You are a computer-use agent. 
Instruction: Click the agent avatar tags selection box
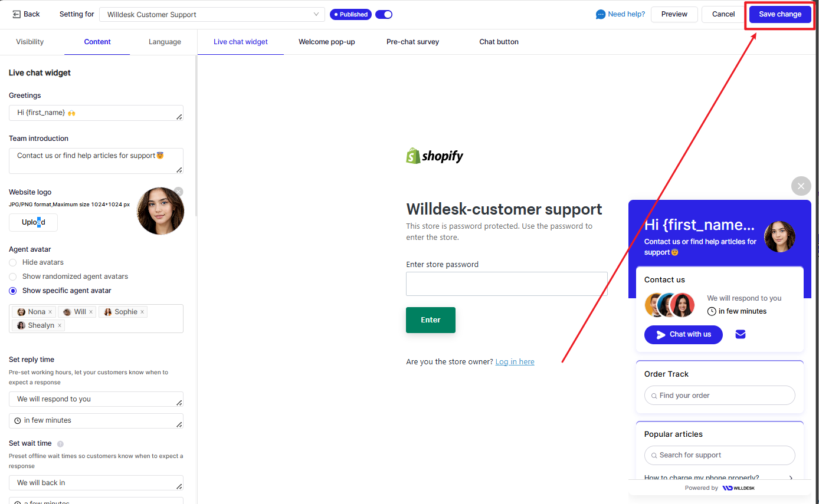(x=96, y=318)
